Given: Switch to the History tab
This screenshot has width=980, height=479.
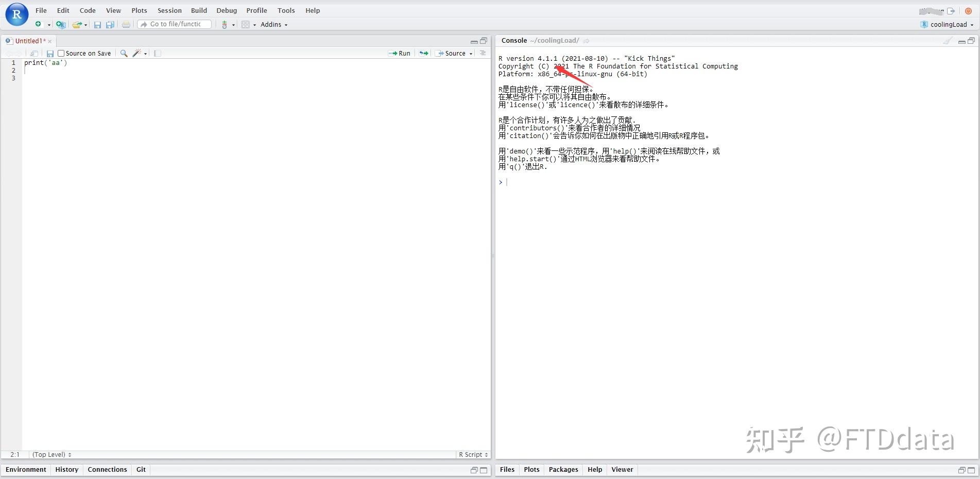Looking at the screenshot, I should [66, 469].
